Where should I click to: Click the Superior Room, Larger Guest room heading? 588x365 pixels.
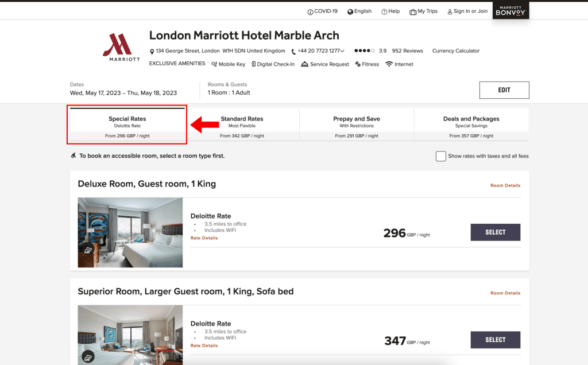pyautogui.click(x=185, y=292)
